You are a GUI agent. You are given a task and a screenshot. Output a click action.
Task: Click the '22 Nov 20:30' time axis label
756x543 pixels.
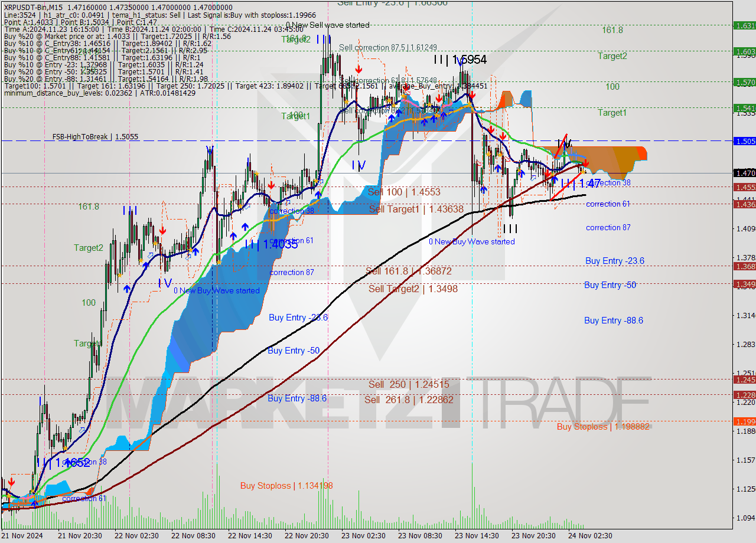click(x=307, y=535)
